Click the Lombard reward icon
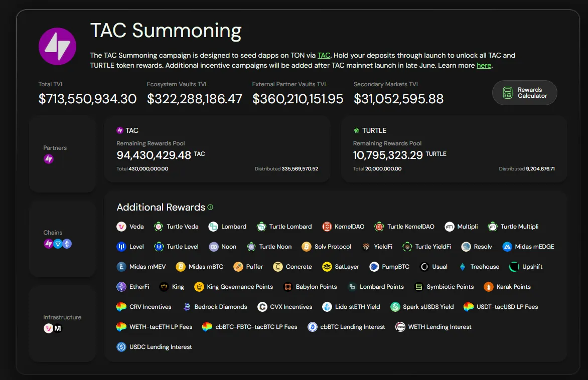The height and width of the screenshot is (380, 588). [213, 227]
